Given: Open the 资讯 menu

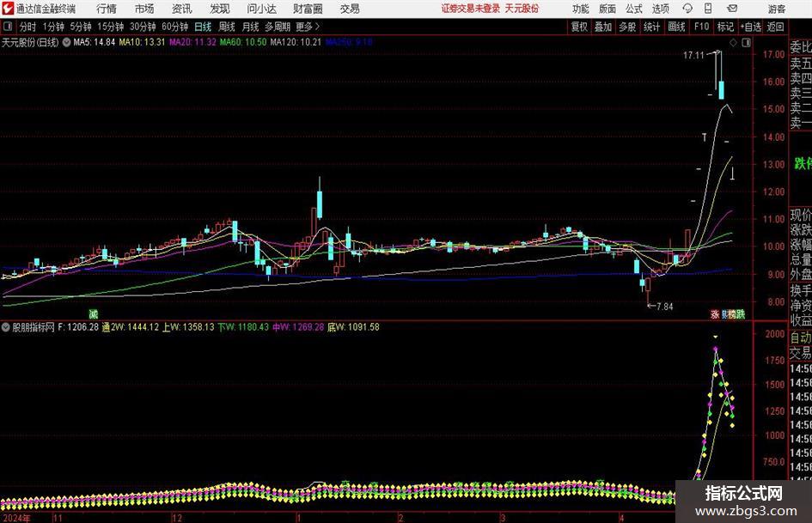Looking at the screenshot, I should tap(182, 9).
